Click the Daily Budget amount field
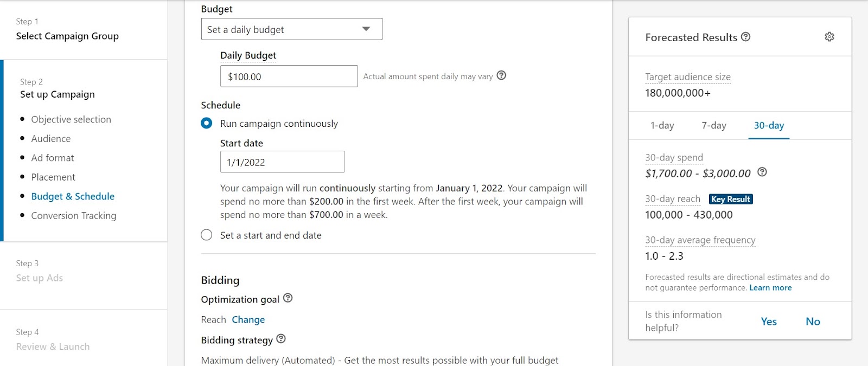868x366 pixels. [289, 76]
